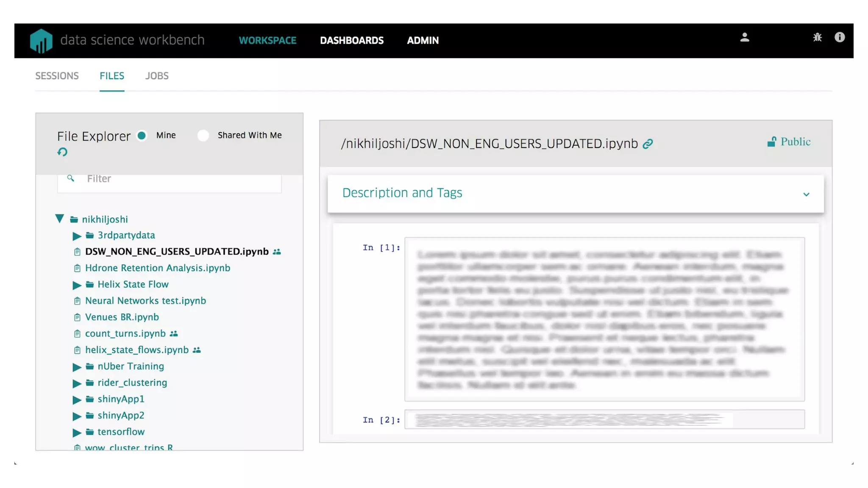Expand the tensorflow folder
The image size is (868, 488).
click(x=77, y=433)
